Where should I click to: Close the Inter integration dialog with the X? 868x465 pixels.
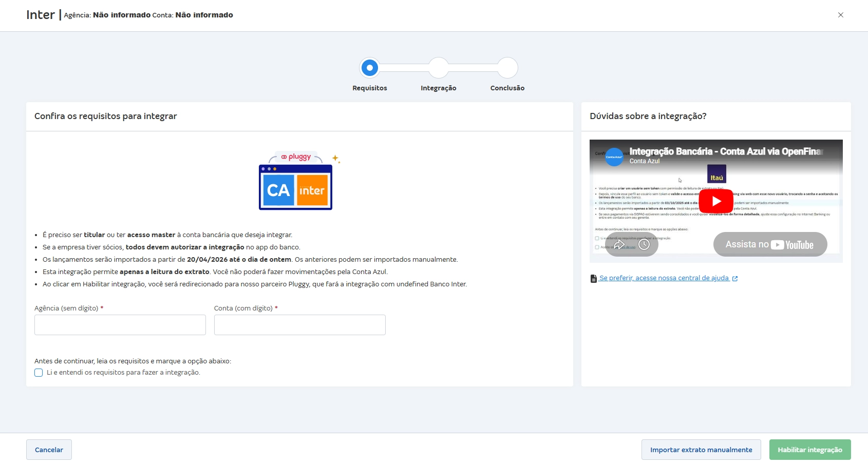click(841, 15)
